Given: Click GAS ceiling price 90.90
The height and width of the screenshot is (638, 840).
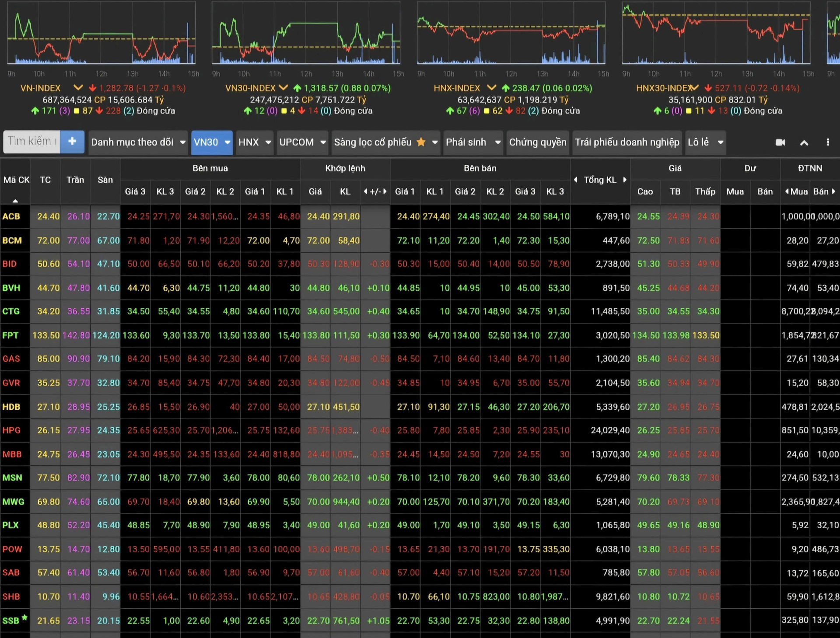Looking at the screenshot, I should [78, 359].
